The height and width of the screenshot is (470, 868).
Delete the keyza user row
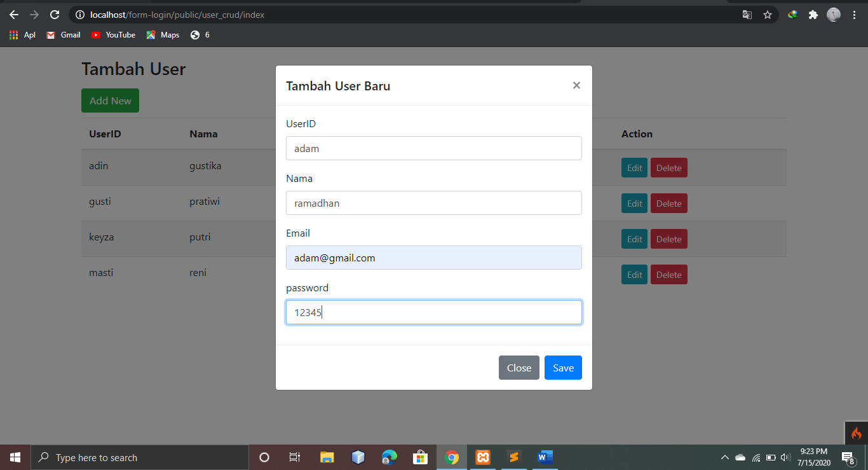point(669,239)
